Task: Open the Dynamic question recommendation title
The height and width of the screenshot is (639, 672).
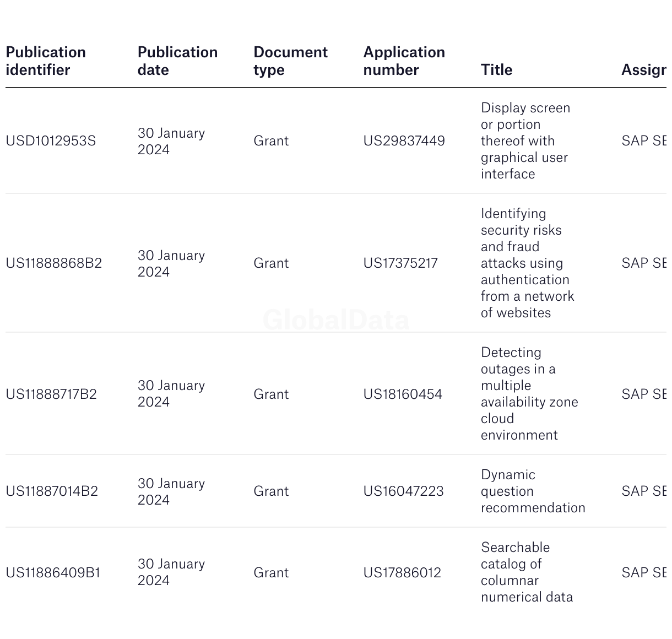Action: [533, 491]
